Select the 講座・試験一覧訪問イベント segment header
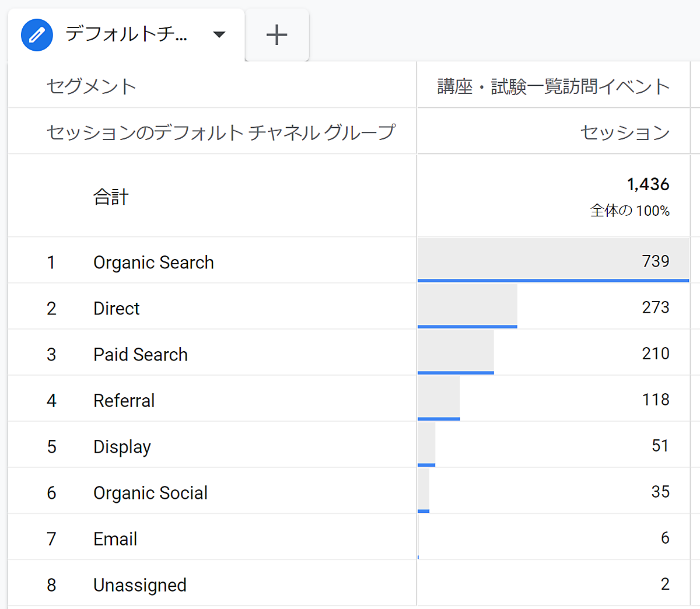Image resolution: width=700 pixels, height=609 pixels. [554, 86]
